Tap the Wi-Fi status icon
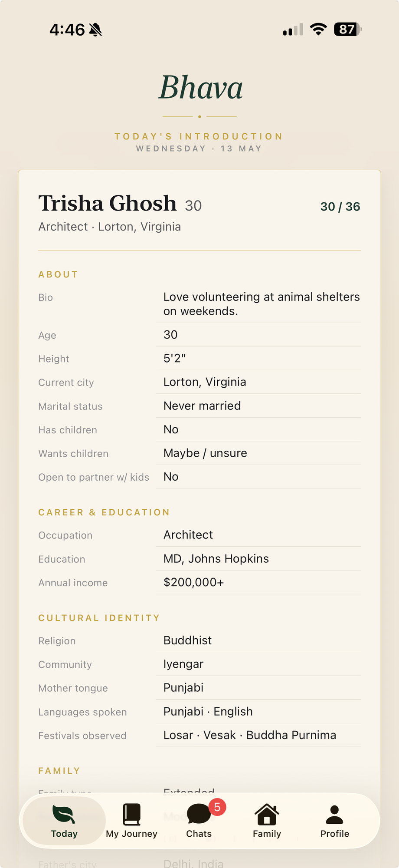 pos(318,30)
